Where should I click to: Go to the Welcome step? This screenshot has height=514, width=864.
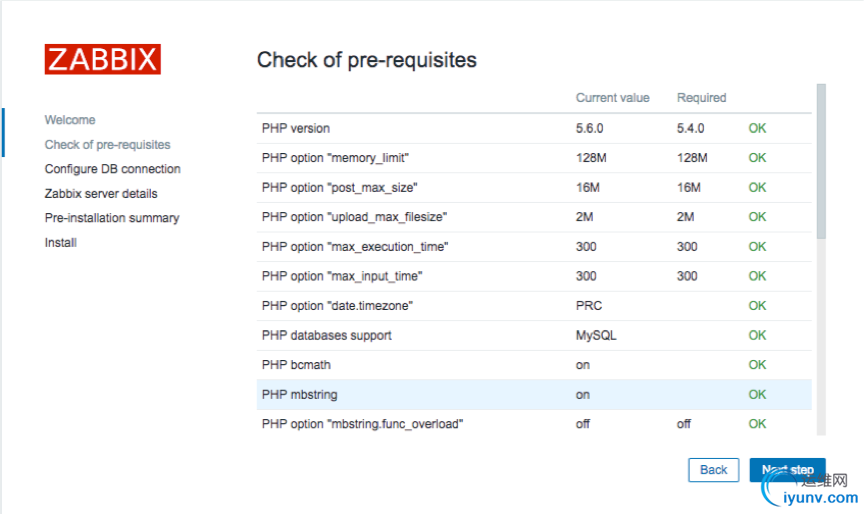click(x=70, y=120)
